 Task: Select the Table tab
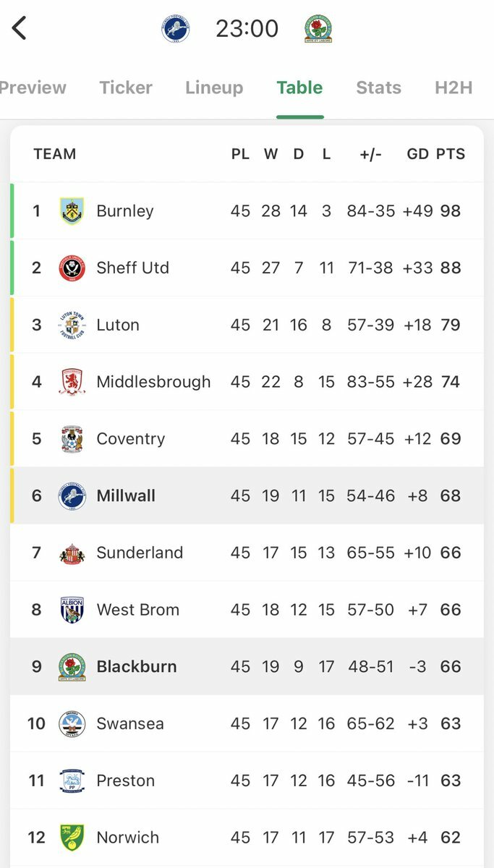point(299,88)
